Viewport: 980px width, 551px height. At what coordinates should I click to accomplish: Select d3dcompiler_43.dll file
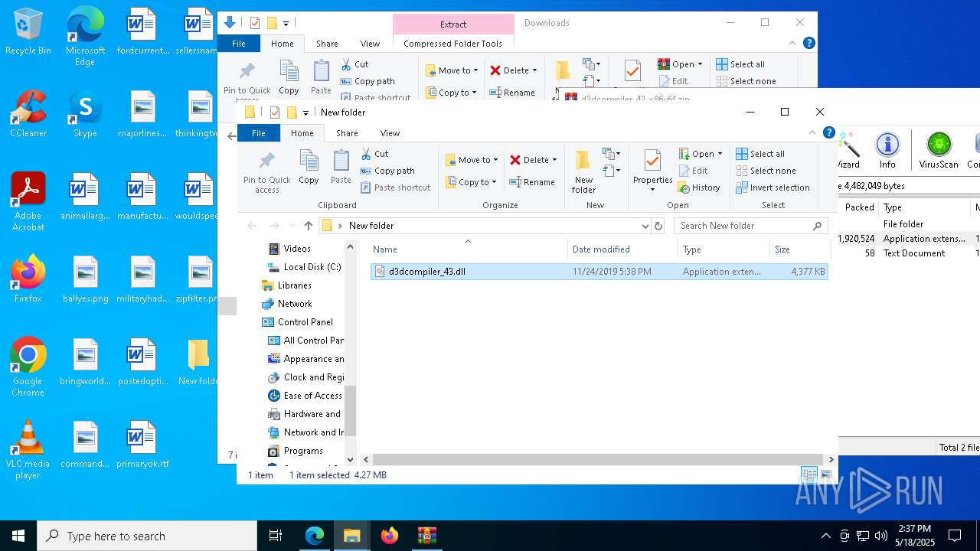[x=599, y=272]
